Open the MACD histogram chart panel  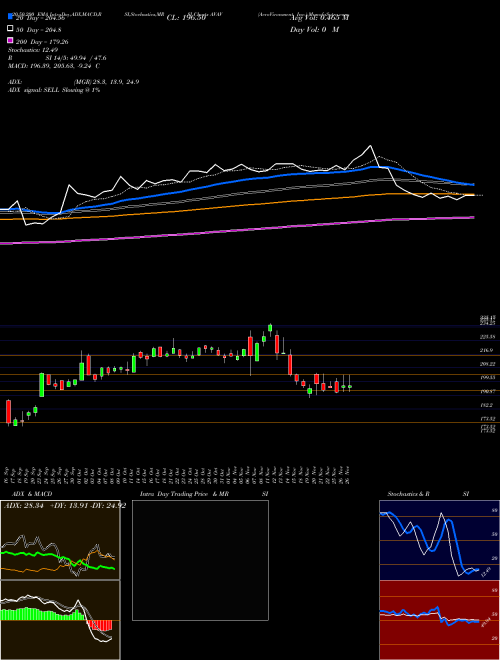tap(60, 620)
